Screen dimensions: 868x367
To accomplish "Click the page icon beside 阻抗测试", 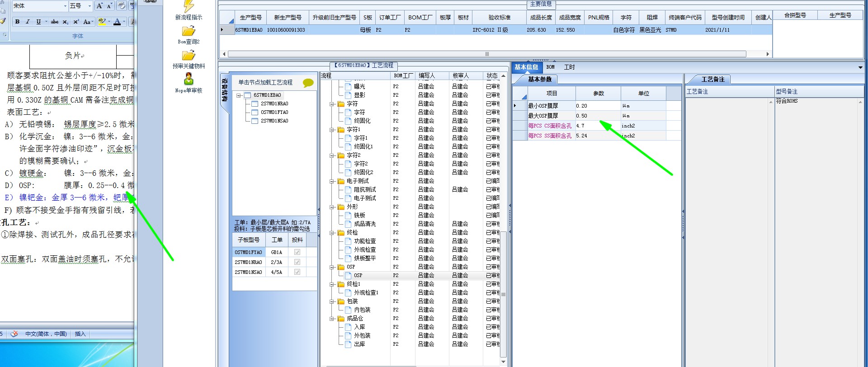I will [348, 189].
